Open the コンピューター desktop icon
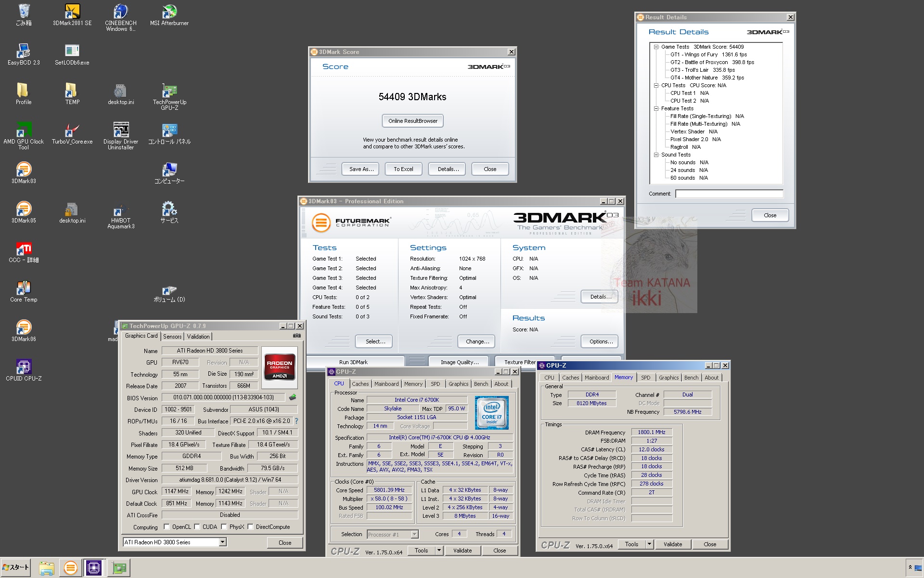 (x=169, y=172)
